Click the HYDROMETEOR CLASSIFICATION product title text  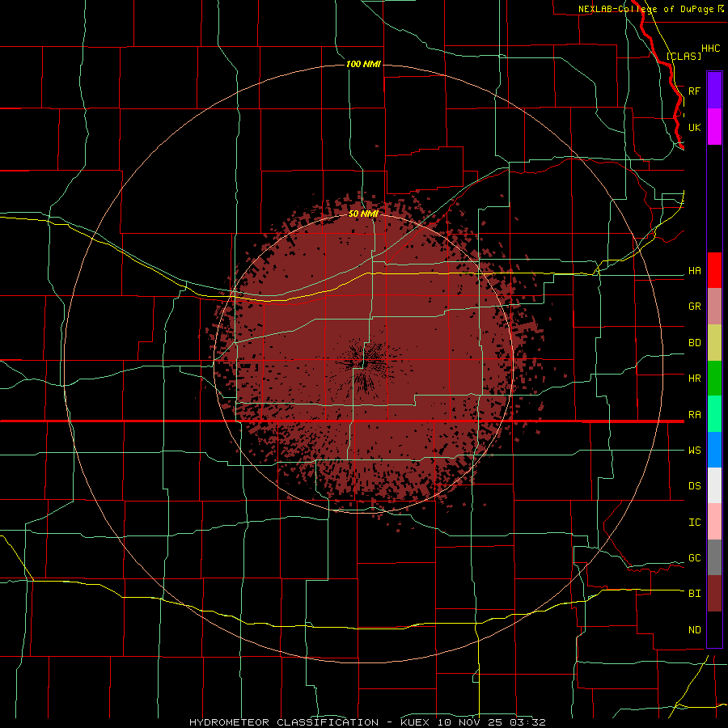tap(284, 722)
